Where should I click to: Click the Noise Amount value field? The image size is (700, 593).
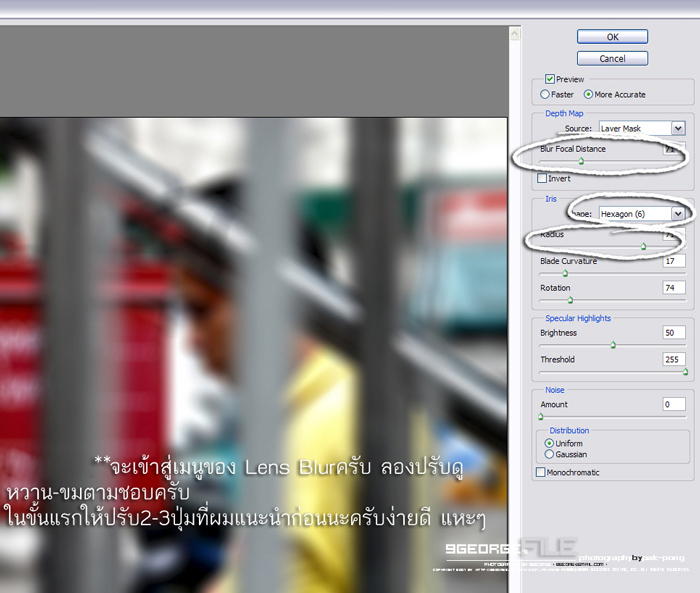(674, 404)
